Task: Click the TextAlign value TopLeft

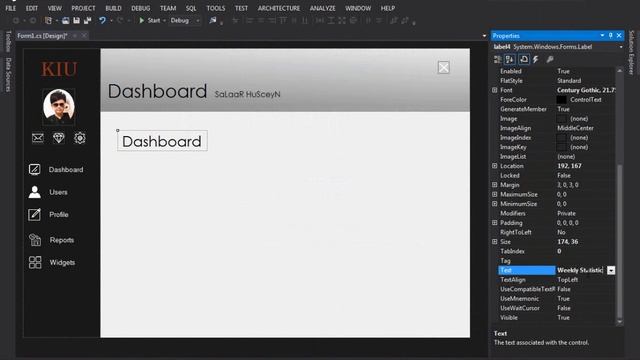Action: [x=567, y=280]
